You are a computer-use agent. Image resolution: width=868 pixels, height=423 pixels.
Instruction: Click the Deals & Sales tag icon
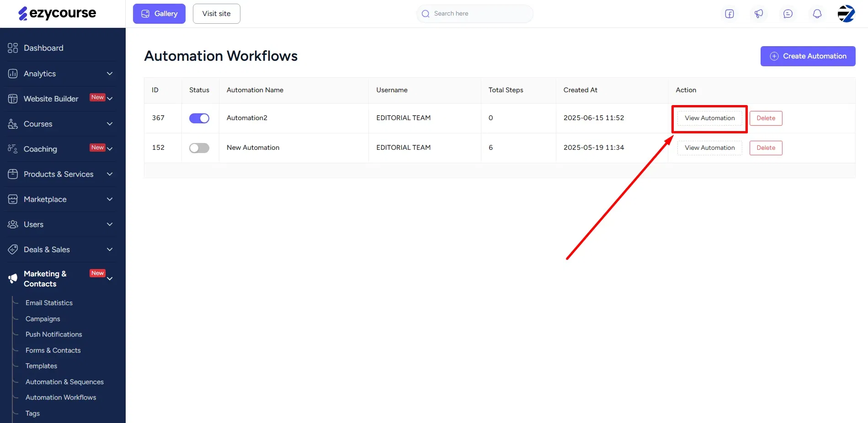click(13, 249)
